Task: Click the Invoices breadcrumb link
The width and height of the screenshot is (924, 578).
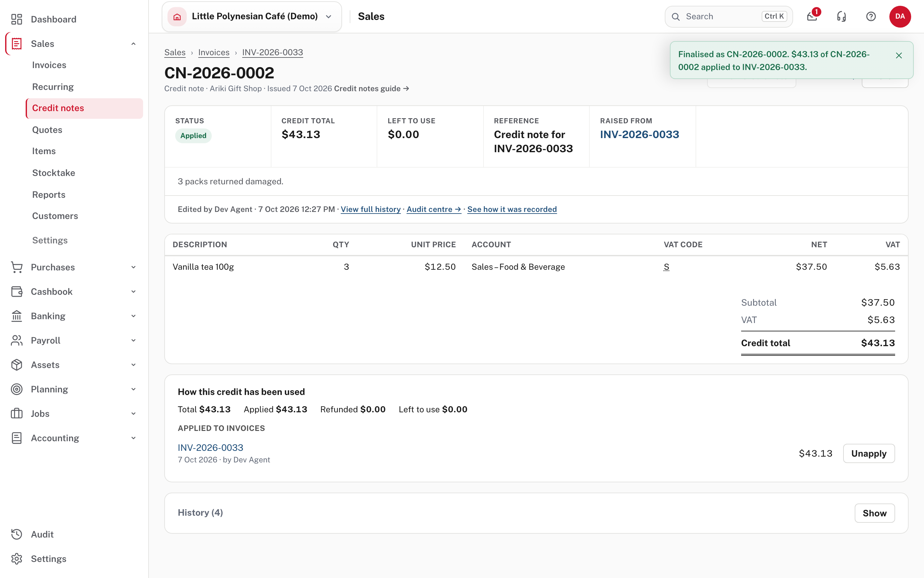Action: point(214,52)
